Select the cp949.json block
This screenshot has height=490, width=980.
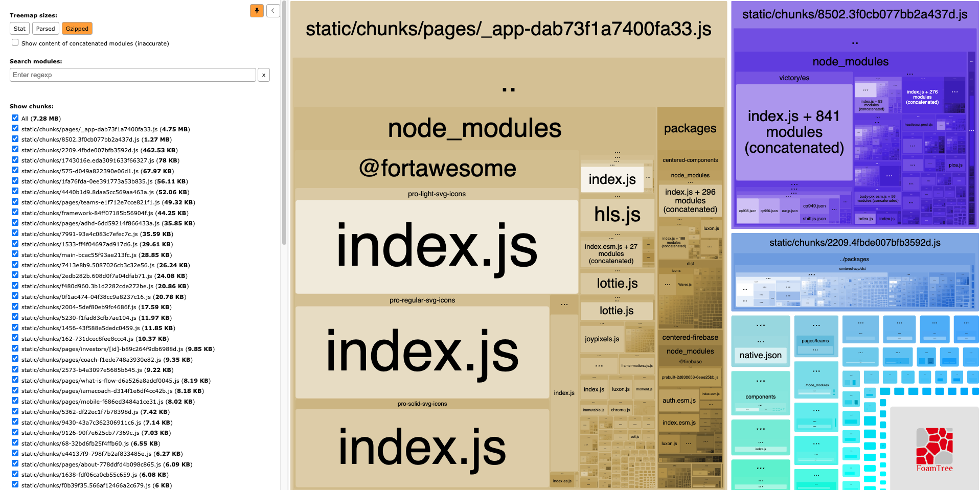(x=814, y=206)
